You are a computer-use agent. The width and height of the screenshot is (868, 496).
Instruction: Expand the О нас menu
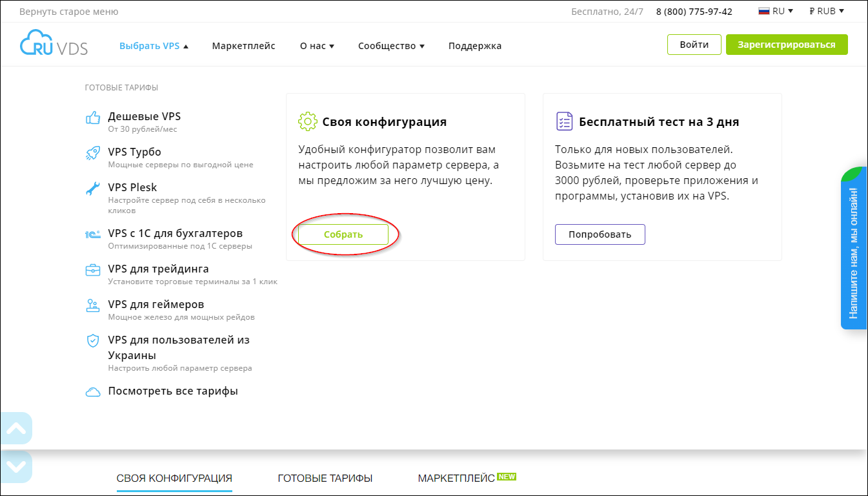[317, 46]
